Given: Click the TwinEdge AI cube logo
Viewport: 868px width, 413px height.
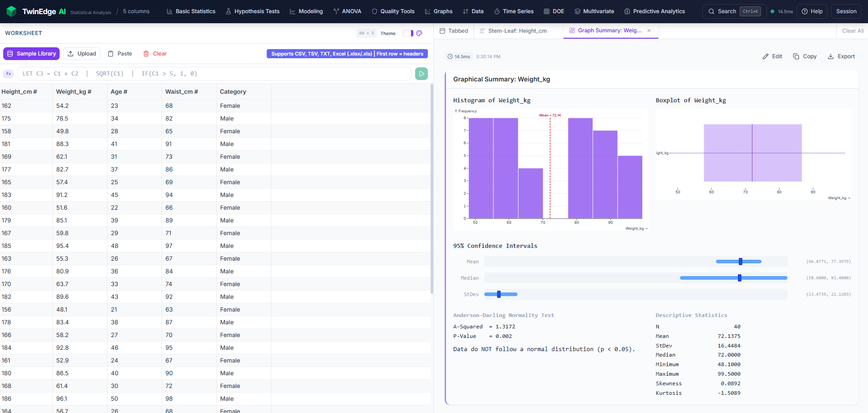Looking at the screenshot, I should click(x=11, y=11).
